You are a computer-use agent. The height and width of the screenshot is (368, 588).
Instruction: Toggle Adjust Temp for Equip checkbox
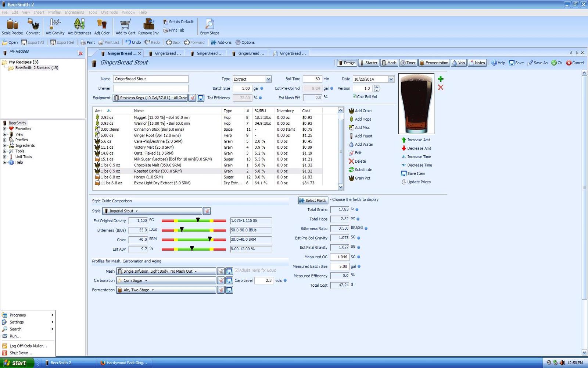pyautogui.click(x=236, y=270)
